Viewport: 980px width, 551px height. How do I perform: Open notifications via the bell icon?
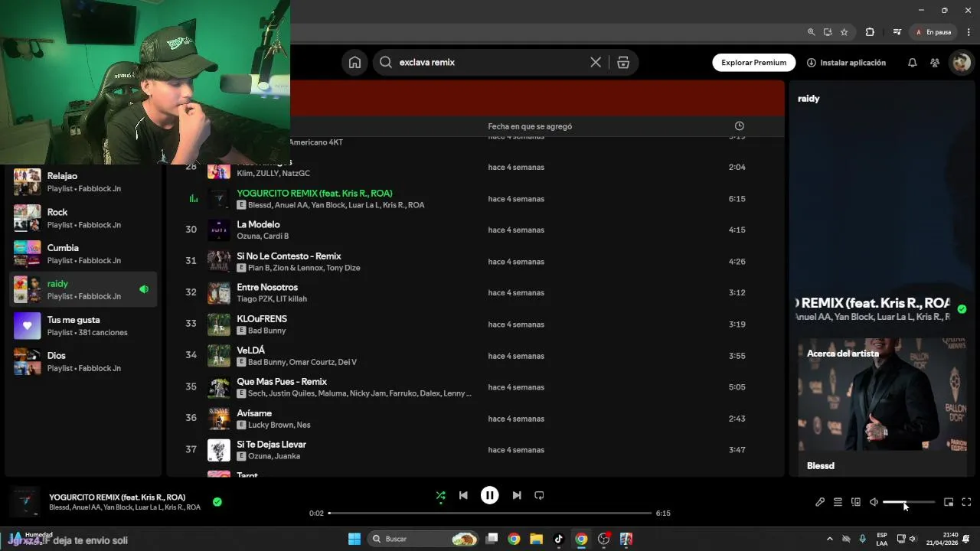click(x=912, y=63)
